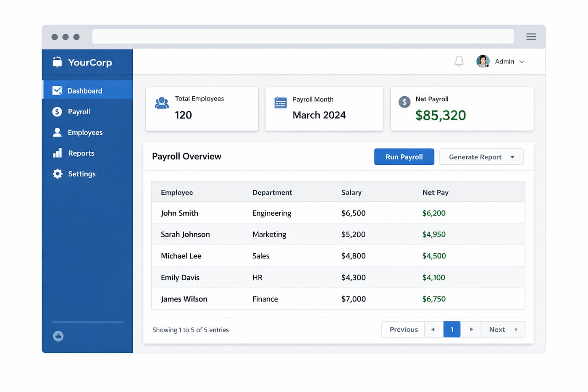Click the Settings gear icon
Viewport: 588px width, 392px height.
click(x=57, y=174)
